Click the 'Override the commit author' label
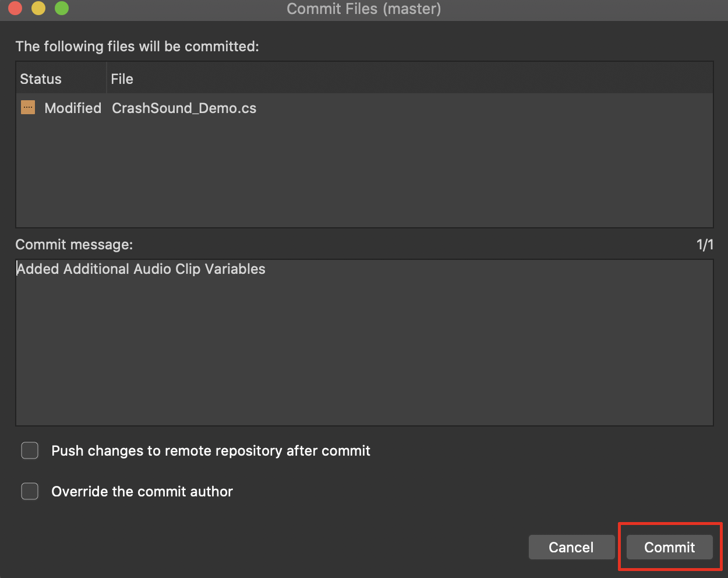This screenshot has width=728, height=578. coord(142,492)
